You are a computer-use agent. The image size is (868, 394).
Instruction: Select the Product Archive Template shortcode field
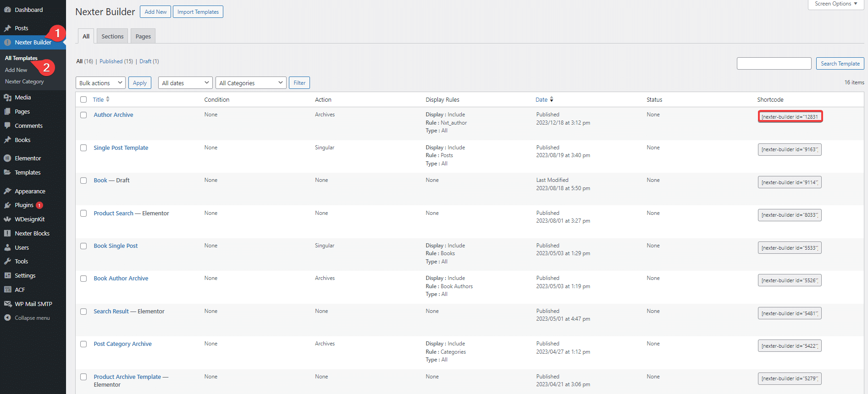pyautogui.click(x=790, y=378)
